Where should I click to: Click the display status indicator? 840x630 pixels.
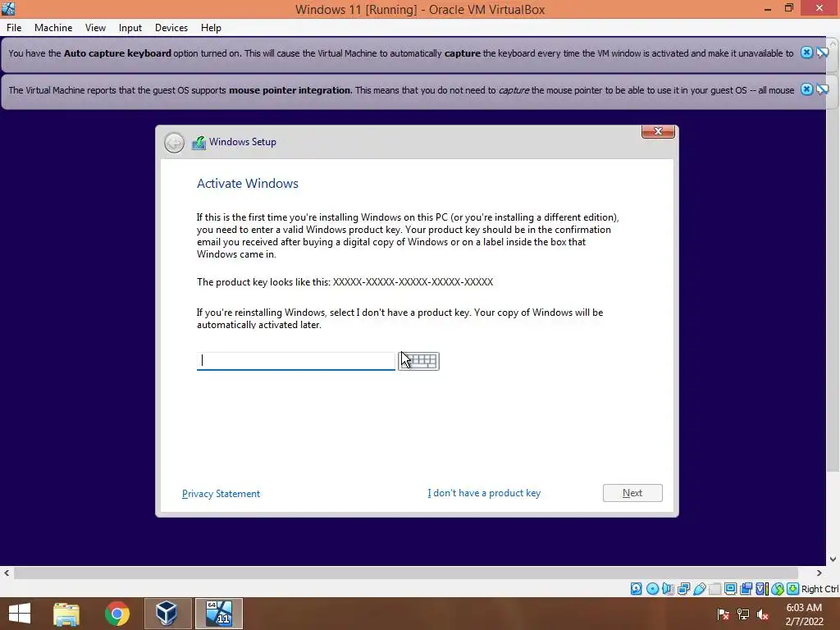(730, 589)
